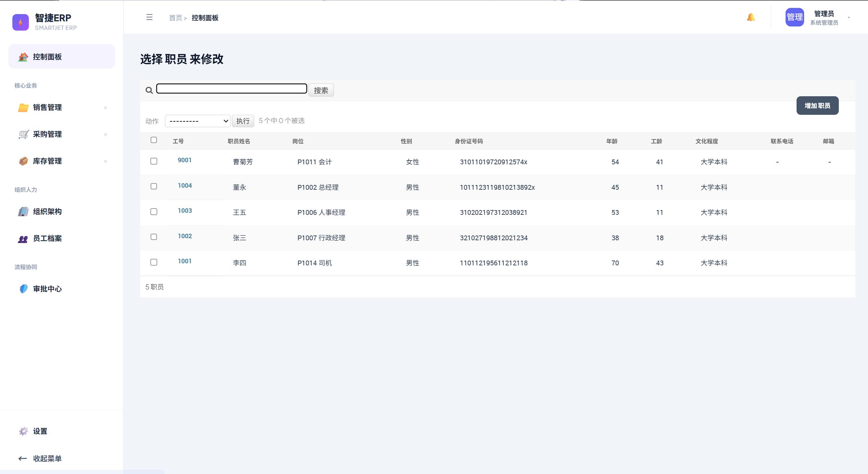Viewport: 868px width, 474px height.
Task: Sort by 邮箱 column header
Action: coord(828,141)
